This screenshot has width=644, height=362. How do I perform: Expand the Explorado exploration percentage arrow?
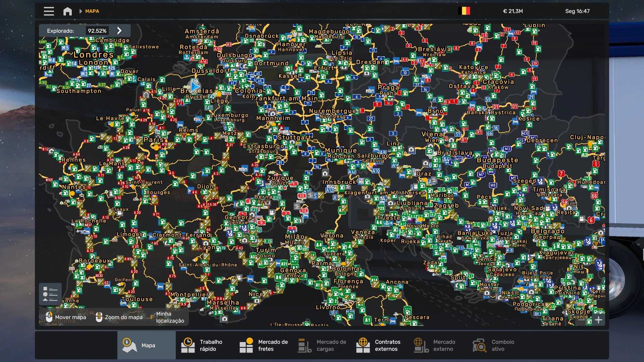pyautogui.click(x=119, y=31)
